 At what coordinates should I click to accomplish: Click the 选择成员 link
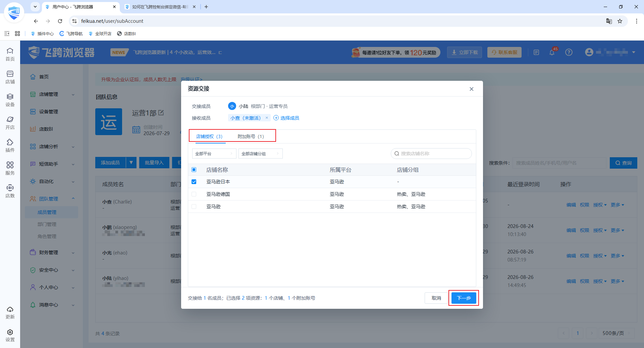[x=286, y=118]
